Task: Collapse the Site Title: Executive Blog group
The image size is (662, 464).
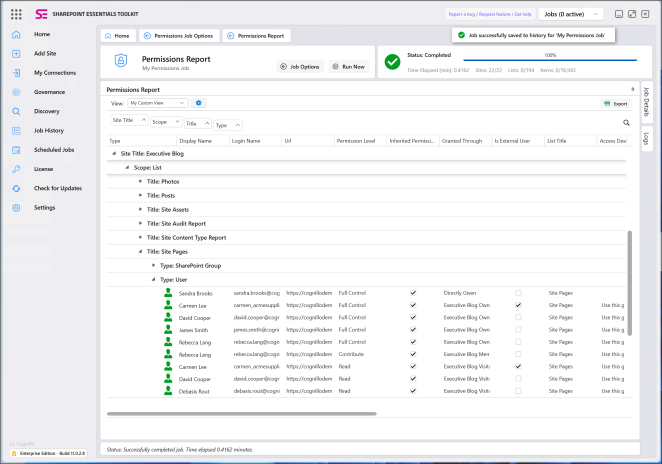Action: click(114, 154)
